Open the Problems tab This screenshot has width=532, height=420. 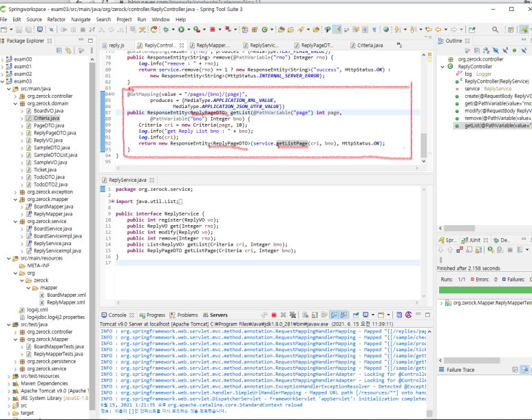click(x=184, y=315)
